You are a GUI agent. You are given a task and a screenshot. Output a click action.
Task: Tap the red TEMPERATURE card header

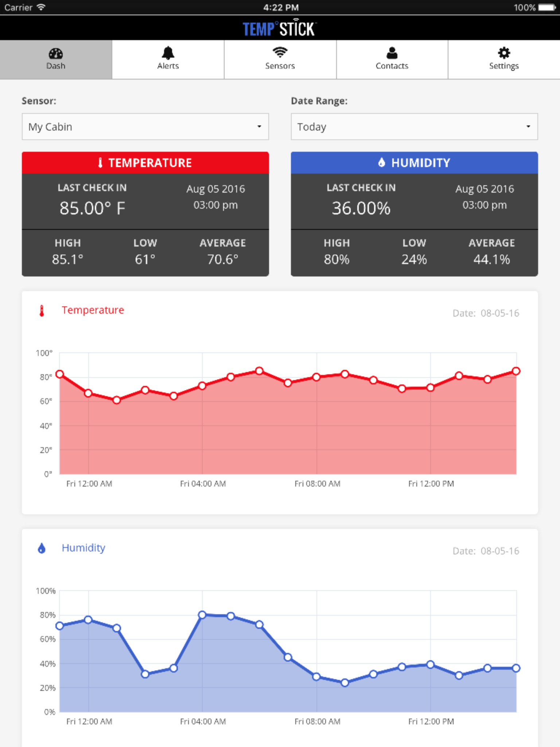[145, 163]
